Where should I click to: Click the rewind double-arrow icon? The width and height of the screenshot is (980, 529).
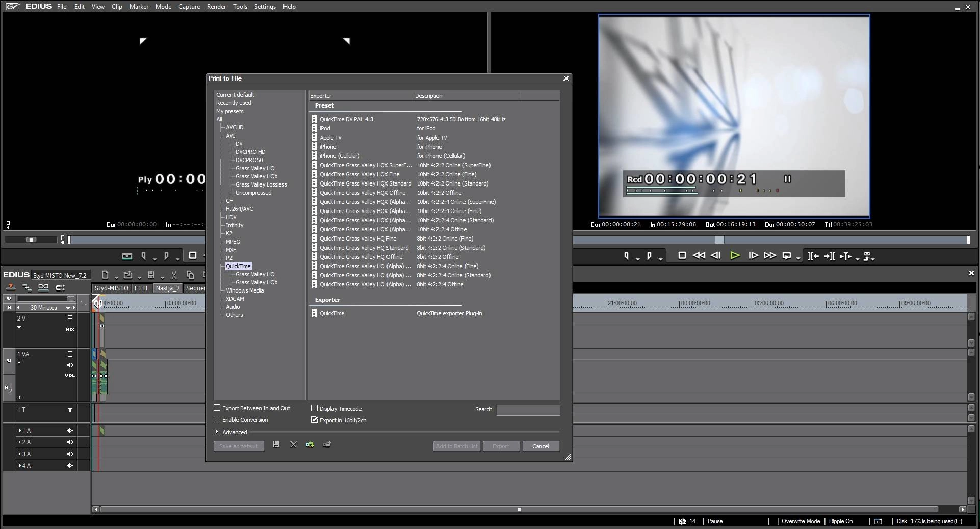point(699,256)
